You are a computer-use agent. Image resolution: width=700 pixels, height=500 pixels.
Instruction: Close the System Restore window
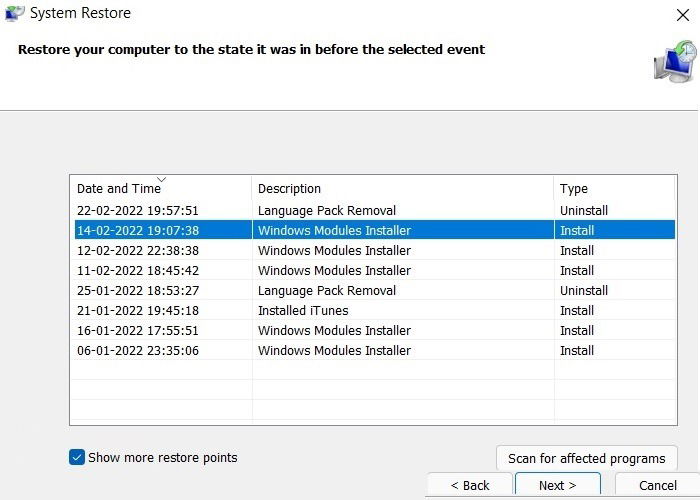coord(682,15)
